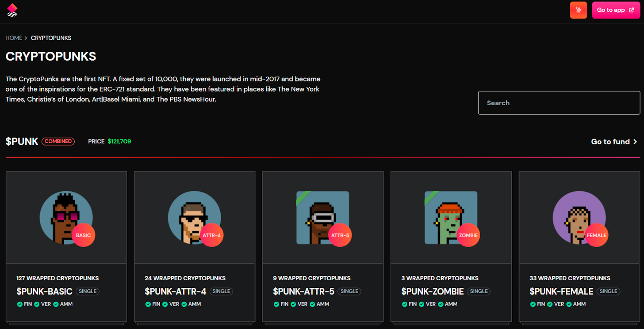Open the ATTR-5 punk avatar thumbnail
The height and width of the screenshot is (329, 644).
pyautogui.click(x=323, y=218)
